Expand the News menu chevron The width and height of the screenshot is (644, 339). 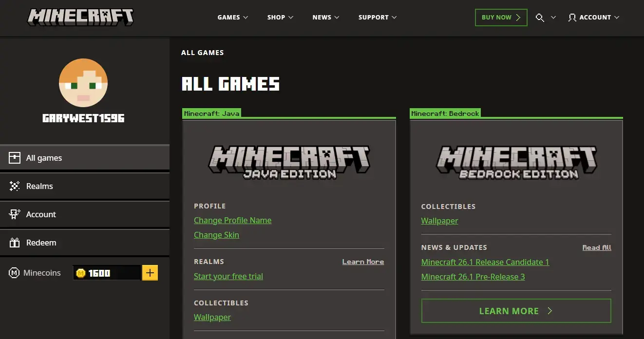tap(337, 18)
